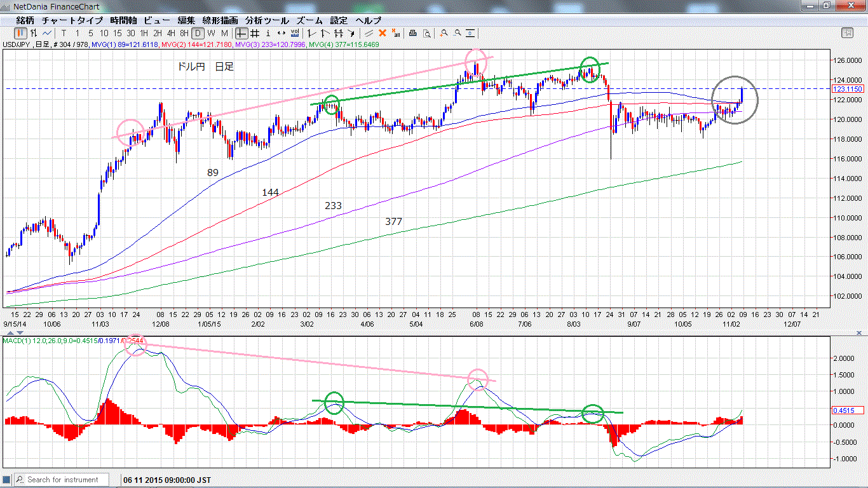Click the ドル円 日足 chart annotation
868x488 pixels.
point(206,66)
